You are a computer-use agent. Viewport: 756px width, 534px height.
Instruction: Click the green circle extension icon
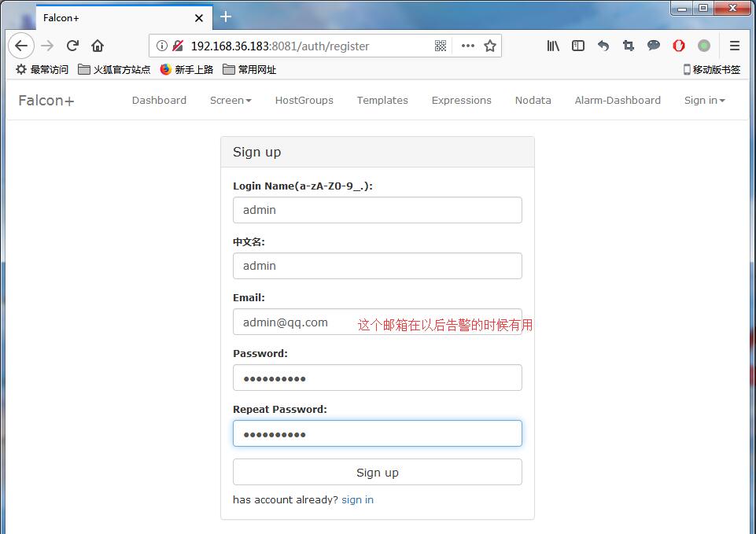704,46
